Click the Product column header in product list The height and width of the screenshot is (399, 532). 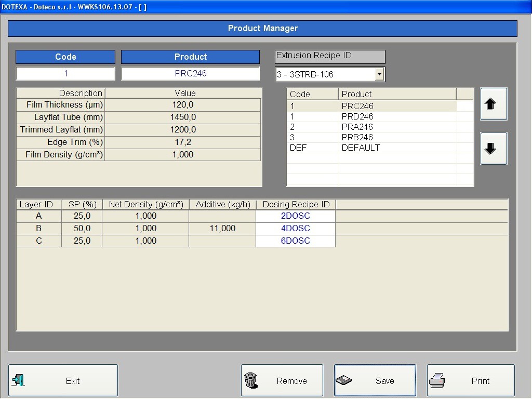[397, 94]
